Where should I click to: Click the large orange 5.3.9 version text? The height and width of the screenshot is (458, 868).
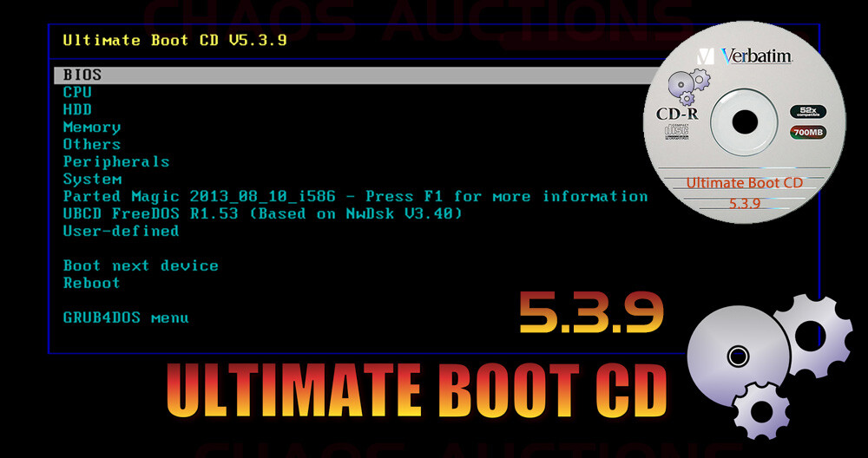pos(592,312)
